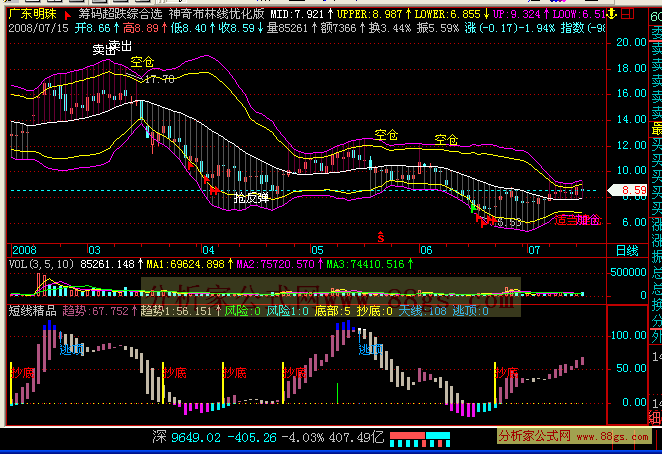Click the 底部:5 indicator value
The height and width of the screenshot is (454, 662).
(332, 311)
